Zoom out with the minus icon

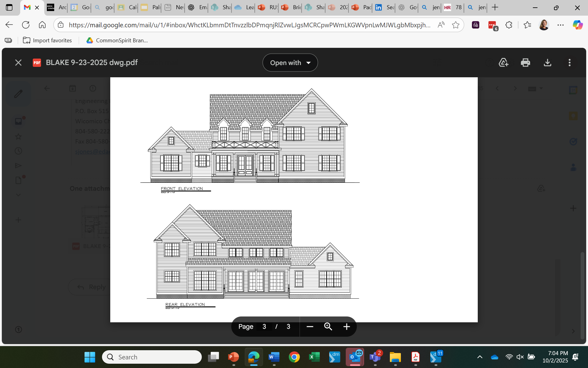click(x=310, y=327)
